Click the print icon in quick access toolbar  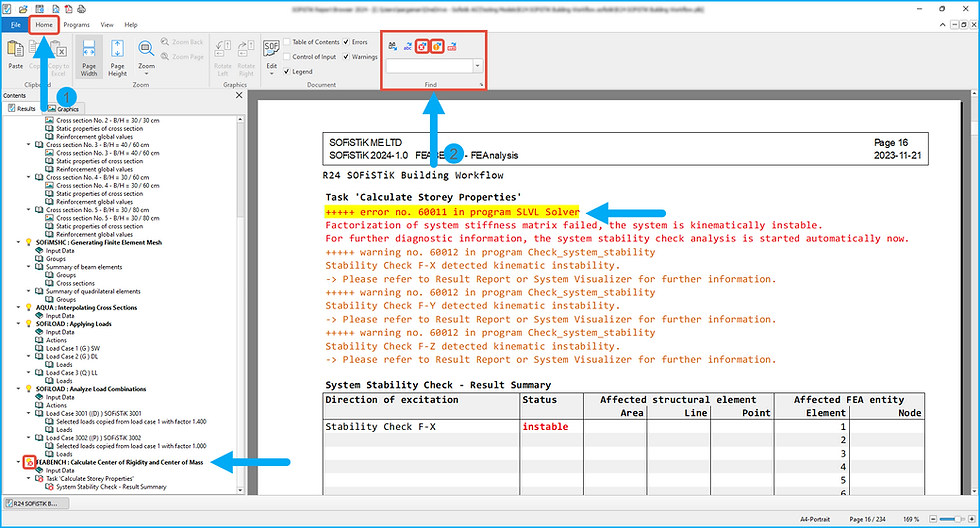tap(82, 9)
